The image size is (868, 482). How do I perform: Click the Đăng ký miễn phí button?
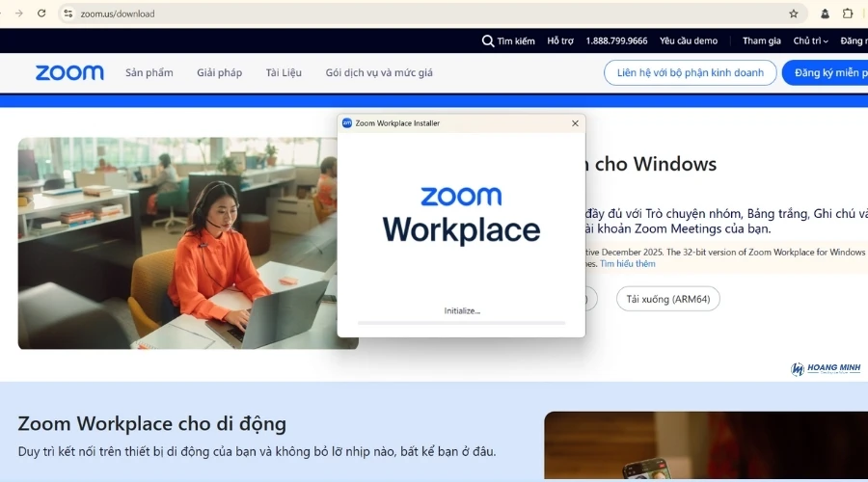point(826,72)
